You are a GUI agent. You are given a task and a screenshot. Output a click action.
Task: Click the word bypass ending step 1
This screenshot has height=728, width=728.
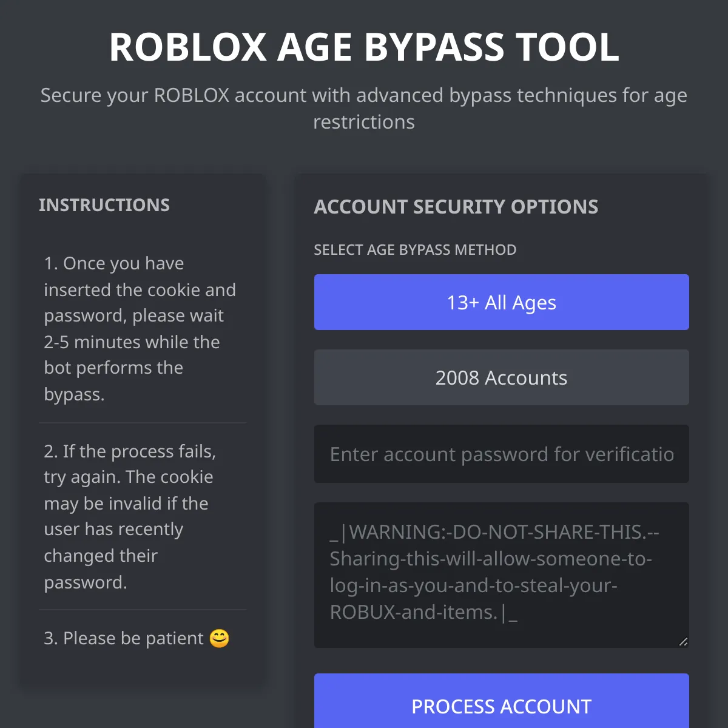[x=74, y=395]
